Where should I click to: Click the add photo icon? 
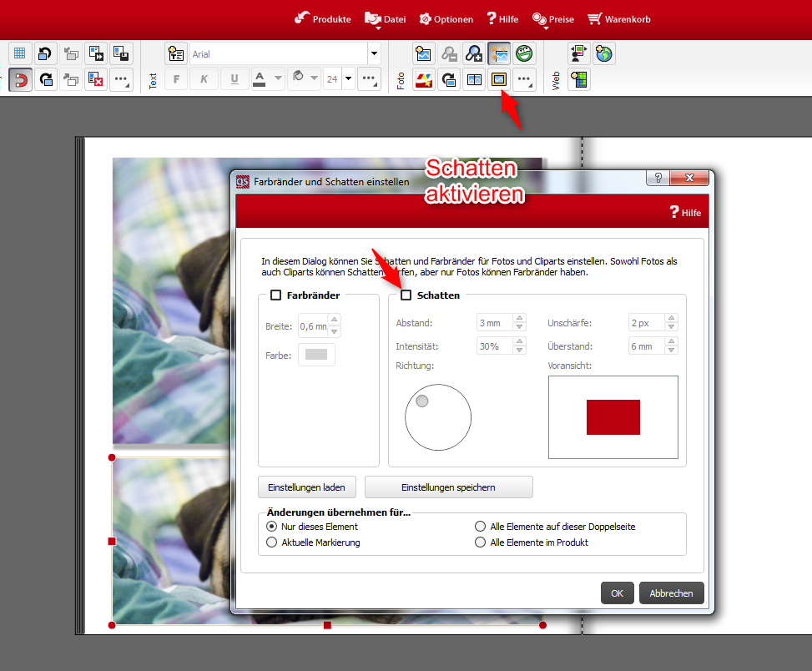click(424, 54)
